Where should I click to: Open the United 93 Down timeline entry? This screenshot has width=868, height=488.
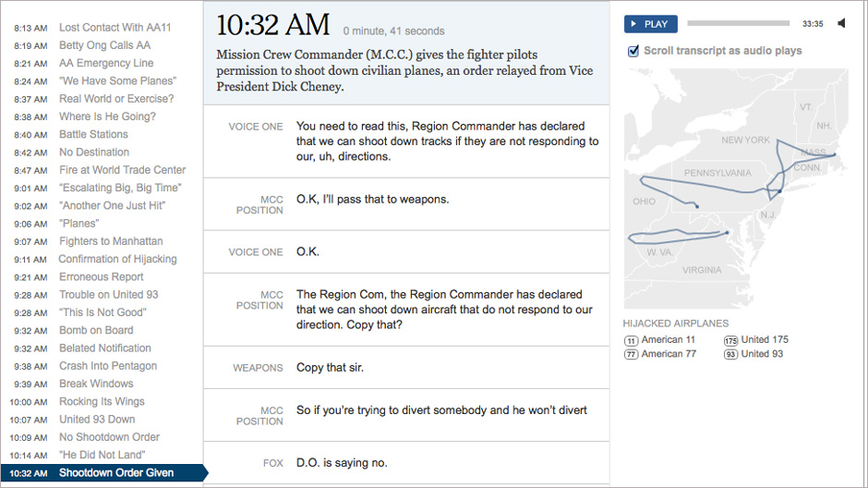pos(97,420)
